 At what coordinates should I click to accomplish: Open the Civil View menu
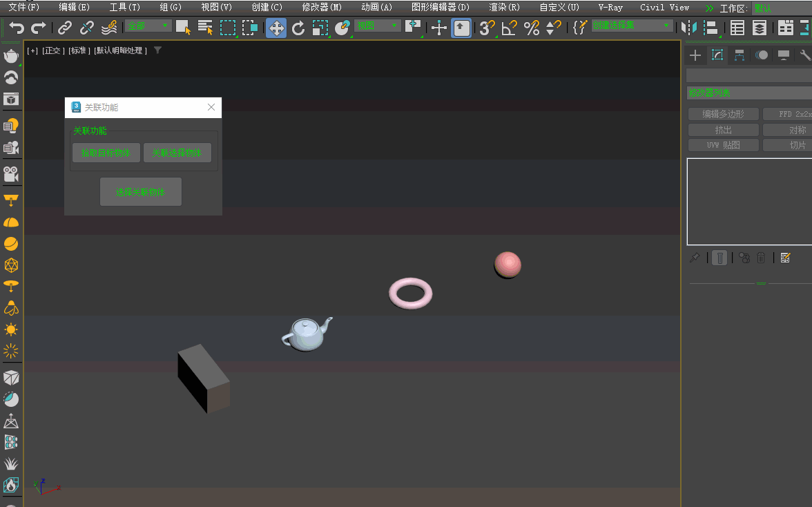[664, 7]
